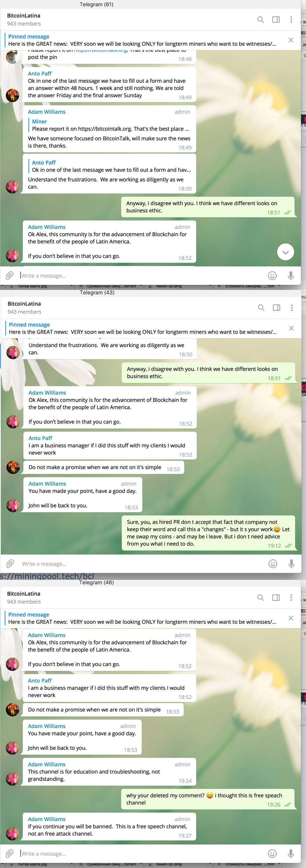Open search in the top BitcoinLatina chat

(x=260, y=20)
